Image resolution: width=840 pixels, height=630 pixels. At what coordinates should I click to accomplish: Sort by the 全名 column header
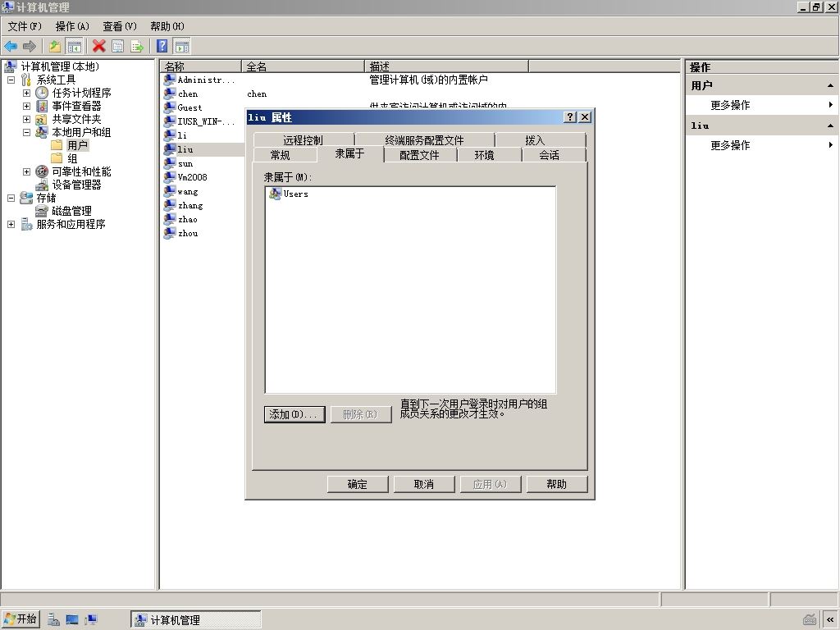304,66
